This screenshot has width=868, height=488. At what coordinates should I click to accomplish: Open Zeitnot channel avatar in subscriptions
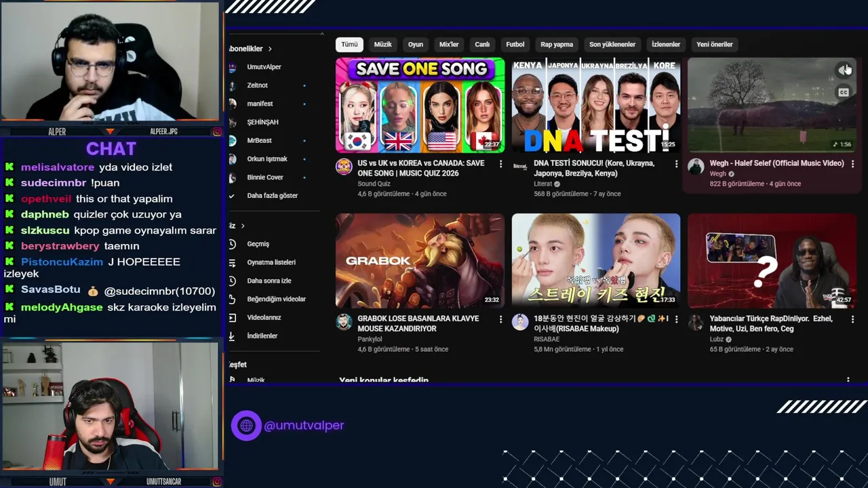(x=233, y=85)
